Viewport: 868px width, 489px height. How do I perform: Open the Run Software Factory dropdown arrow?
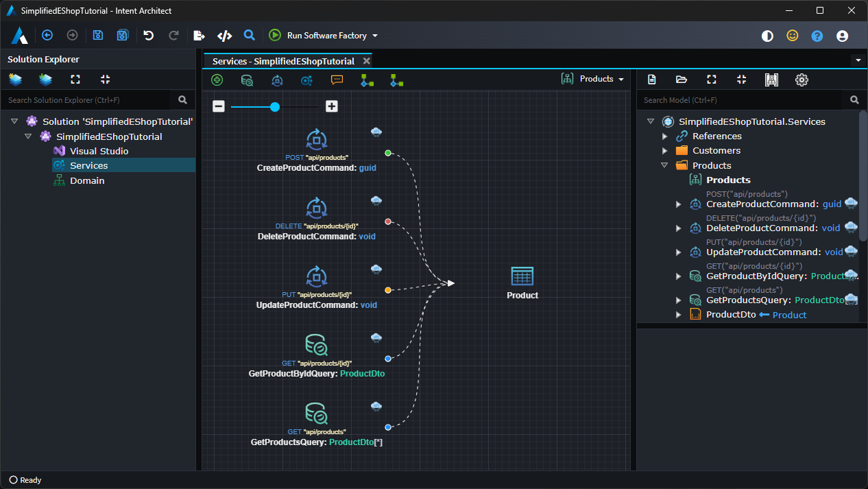coord(375,36)
